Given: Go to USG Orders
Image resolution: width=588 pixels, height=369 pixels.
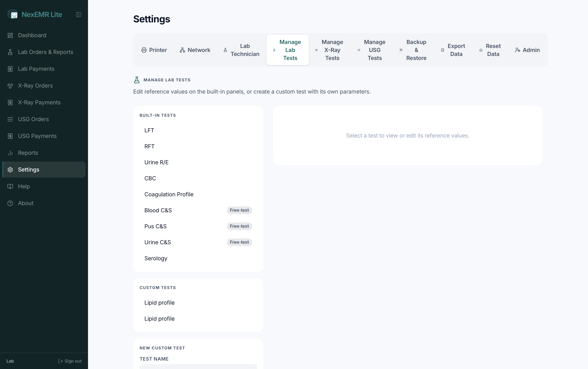Looking at the screenshot, I should click(x=44, y=119).
